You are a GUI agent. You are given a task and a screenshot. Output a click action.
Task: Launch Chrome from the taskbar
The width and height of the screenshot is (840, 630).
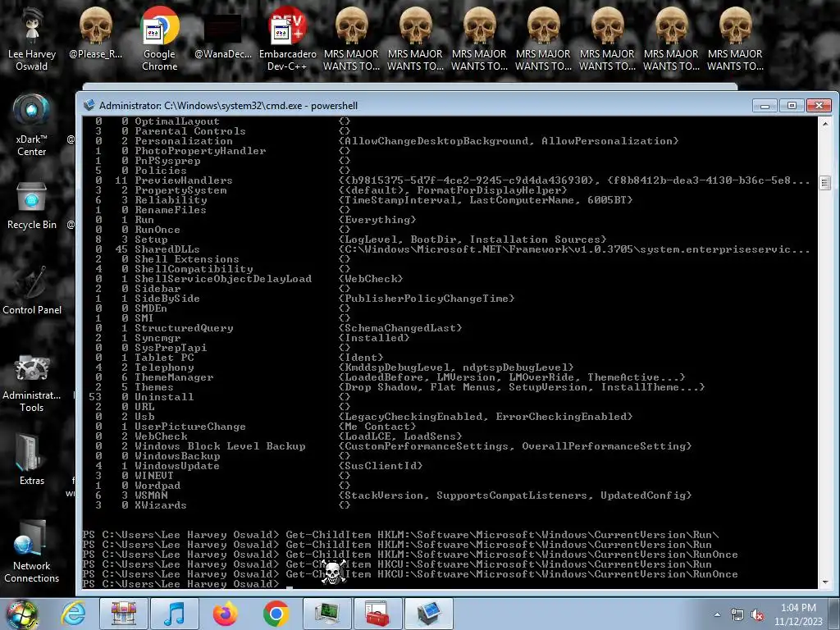[x=276, y=614]
